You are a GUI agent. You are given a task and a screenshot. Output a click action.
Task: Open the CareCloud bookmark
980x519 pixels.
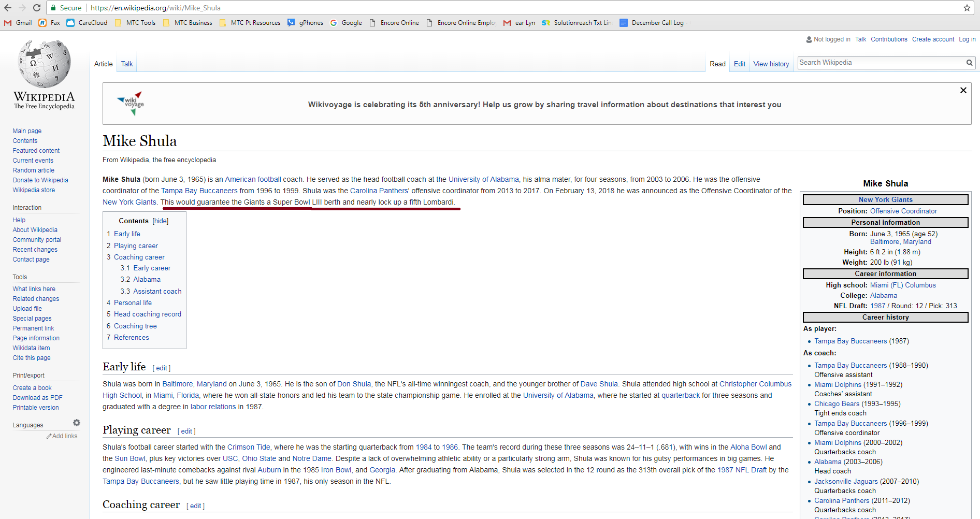87,23
